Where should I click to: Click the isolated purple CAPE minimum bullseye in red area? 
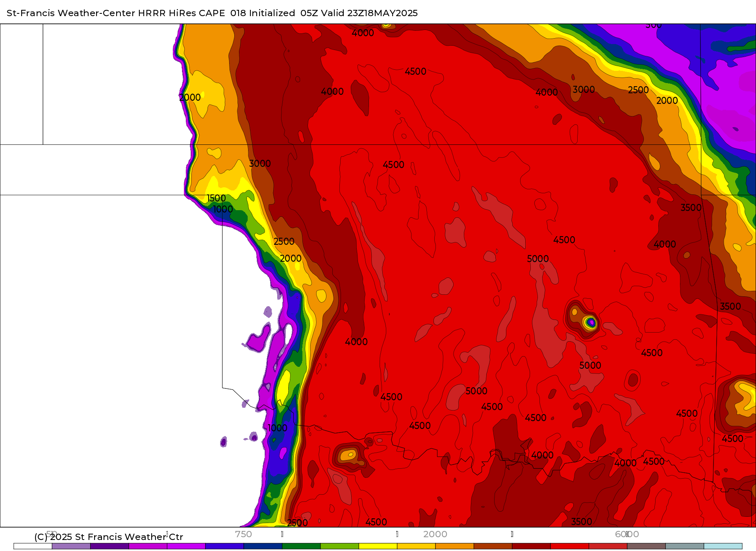(x=591, y=323)
